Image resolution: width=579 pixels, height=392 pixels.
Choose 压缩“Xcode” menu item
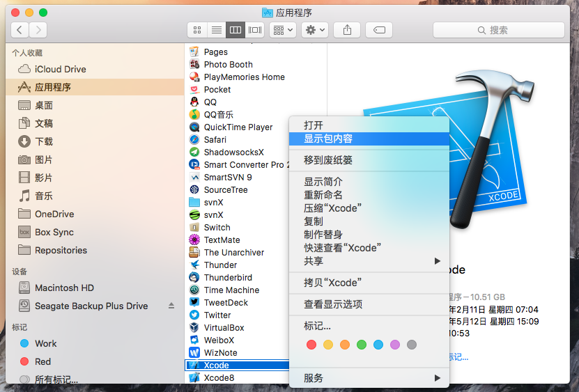coord(369,208)
